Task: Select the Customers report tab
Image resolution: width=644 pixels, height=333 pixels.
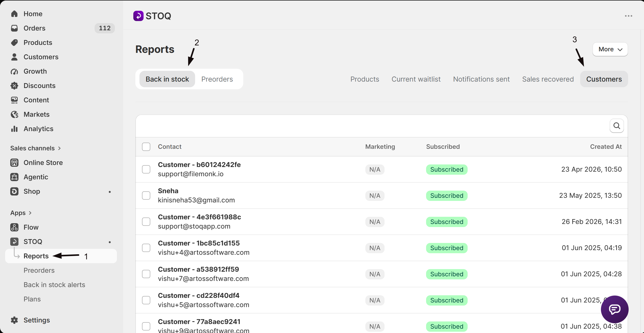Action: 604,79
